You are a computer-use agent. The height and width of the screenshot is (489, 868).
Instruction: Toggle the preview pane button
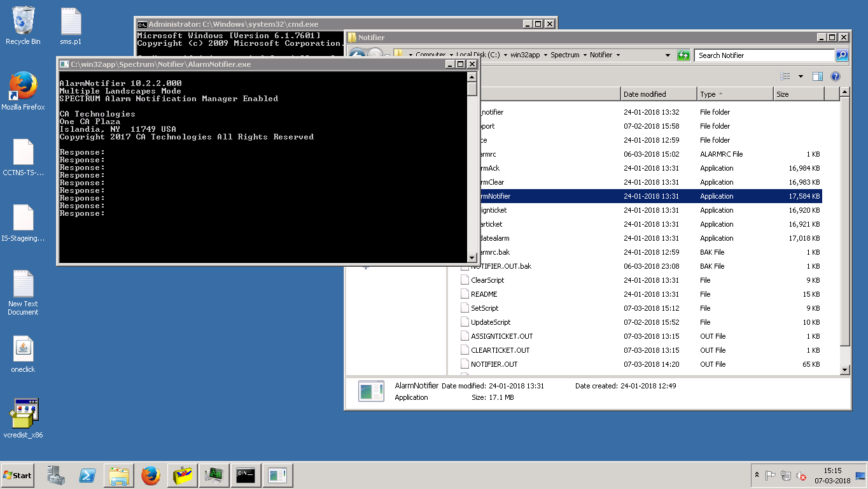(818, 76)
